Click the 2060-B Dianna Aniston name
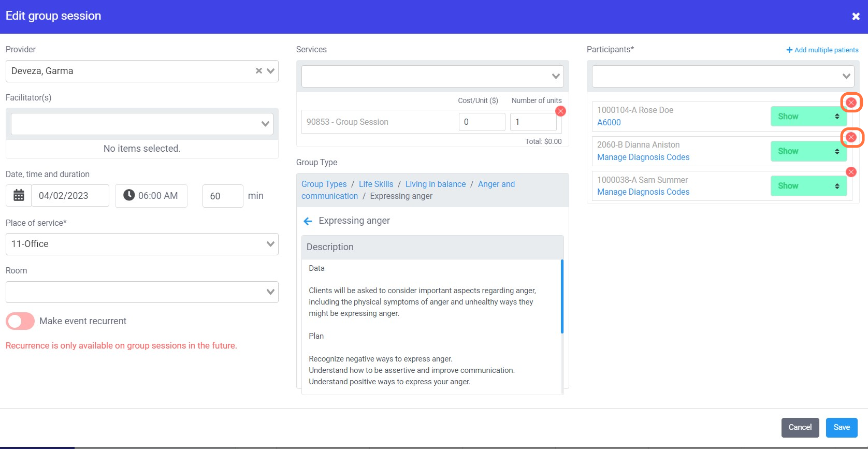The height and width of the screenshot is (449, 868). click(x=639, y=144)
